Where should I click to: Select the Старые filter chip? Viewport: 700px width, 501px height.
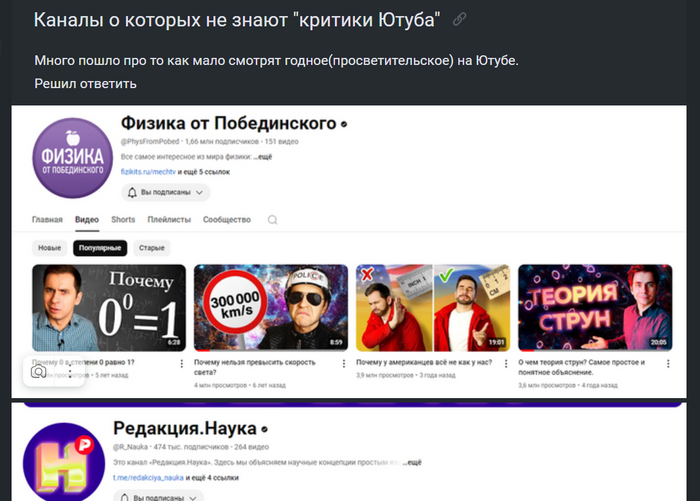click(152, 248)
